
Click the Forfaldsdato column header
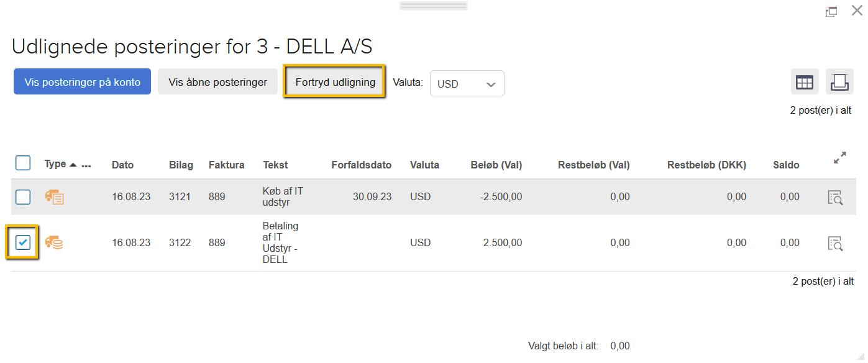361,165
